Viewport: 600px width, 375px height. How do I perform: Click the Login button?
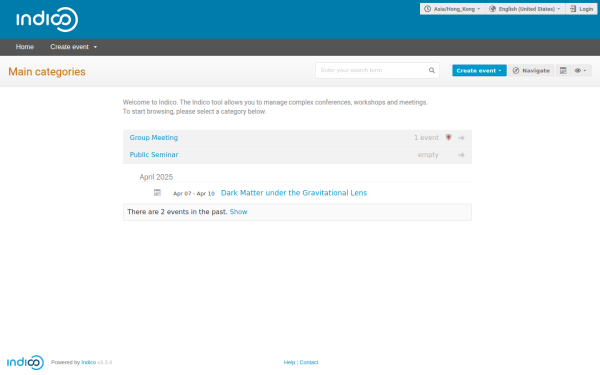coord(581,9)
